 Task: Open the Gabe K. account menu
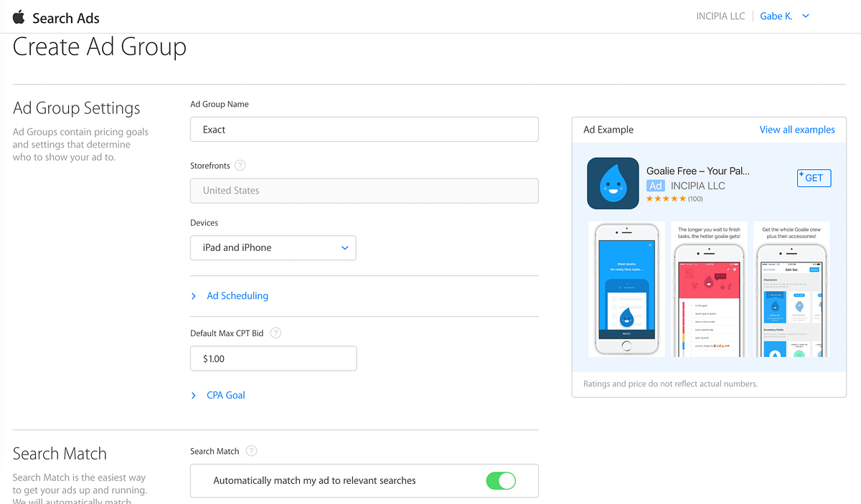[784, 16]
